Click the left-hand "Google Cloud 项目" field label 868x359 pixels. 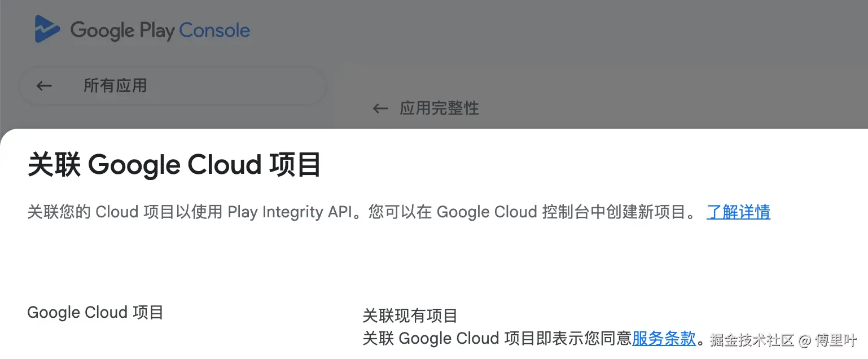[x=95, y=313]
